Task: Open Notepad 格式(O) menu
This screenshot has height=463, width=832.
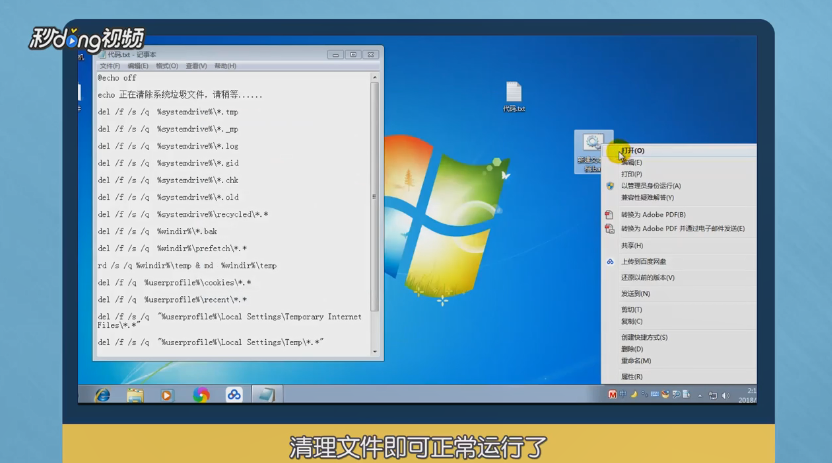Action: point(167,66)
